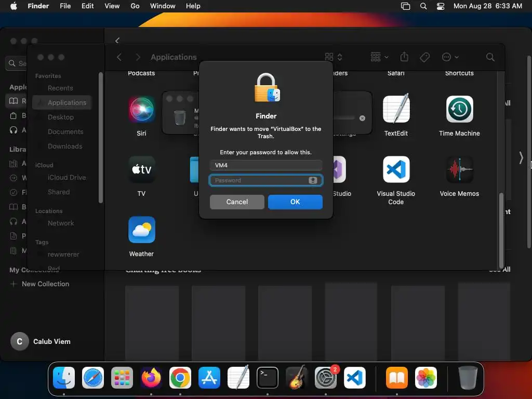Select the rewwrerer tag in sidebar
Viewport: 532px width, 399px height.
pos(62,255)
